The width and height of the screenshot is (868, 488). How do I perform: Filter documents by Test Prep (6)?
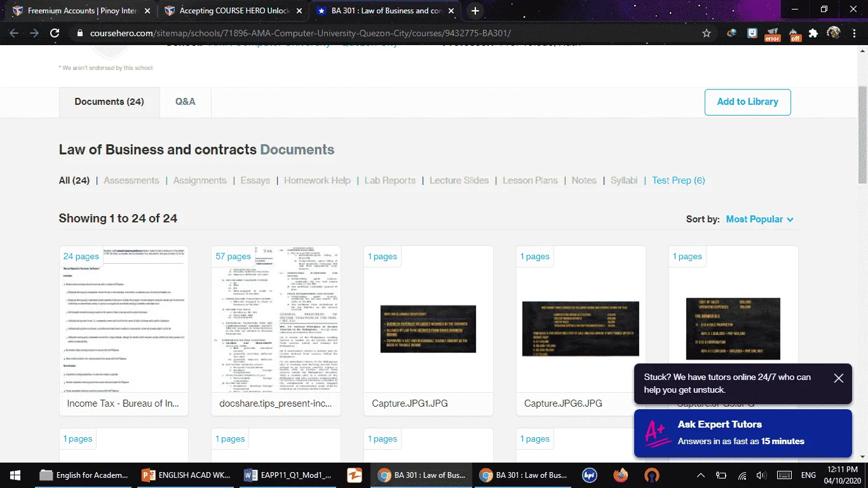pos(679,180)
